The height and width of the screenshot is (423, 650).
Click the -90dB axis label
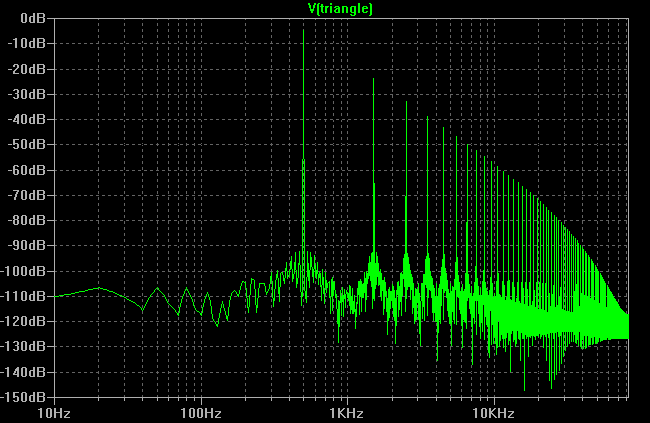tap(27, 246)
